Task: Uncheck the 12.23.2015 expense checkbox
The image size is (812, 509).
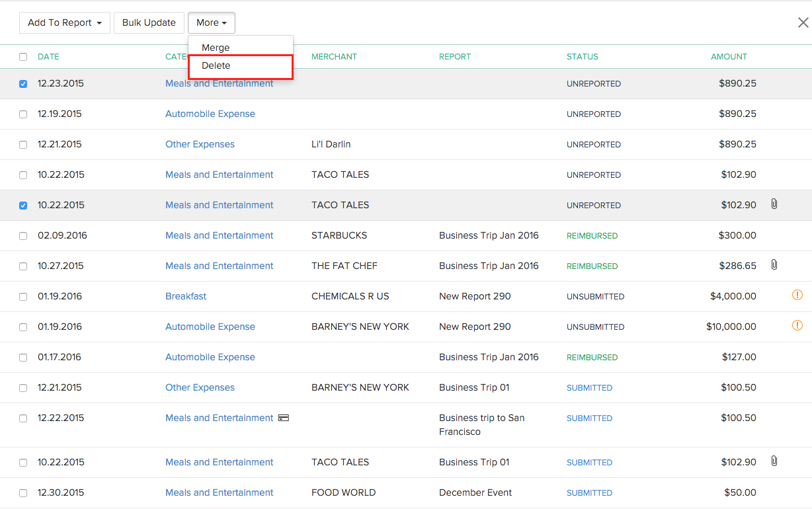Action: coord(23,84)
